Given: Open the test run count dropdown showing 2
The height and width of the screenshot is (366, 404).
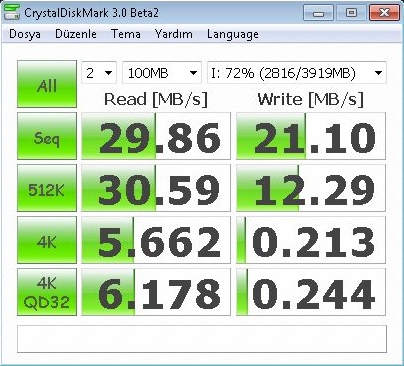Looking at the screenshot, I should point(99,73).
